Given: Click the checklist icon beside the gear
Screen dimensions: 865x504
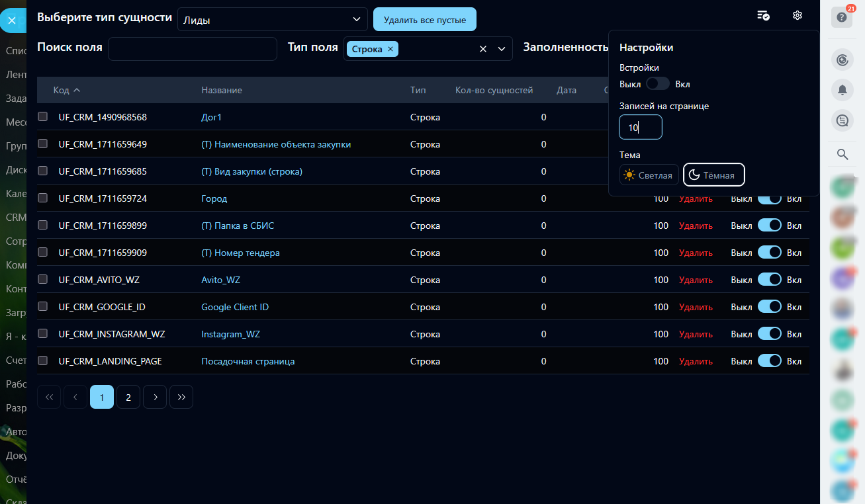Looking at the screenshot, I should pyautogui.click(x=763, y=16).
